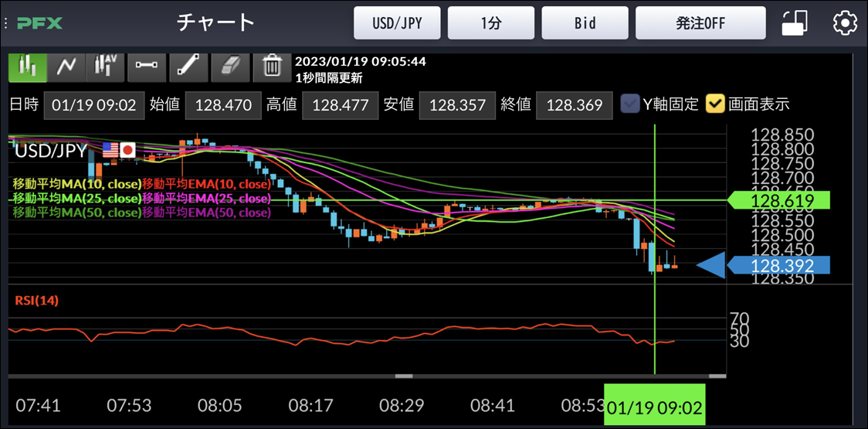Click the 07:53 time axis label
Viewport: 868px width, 429px height.
click(128, 407)
